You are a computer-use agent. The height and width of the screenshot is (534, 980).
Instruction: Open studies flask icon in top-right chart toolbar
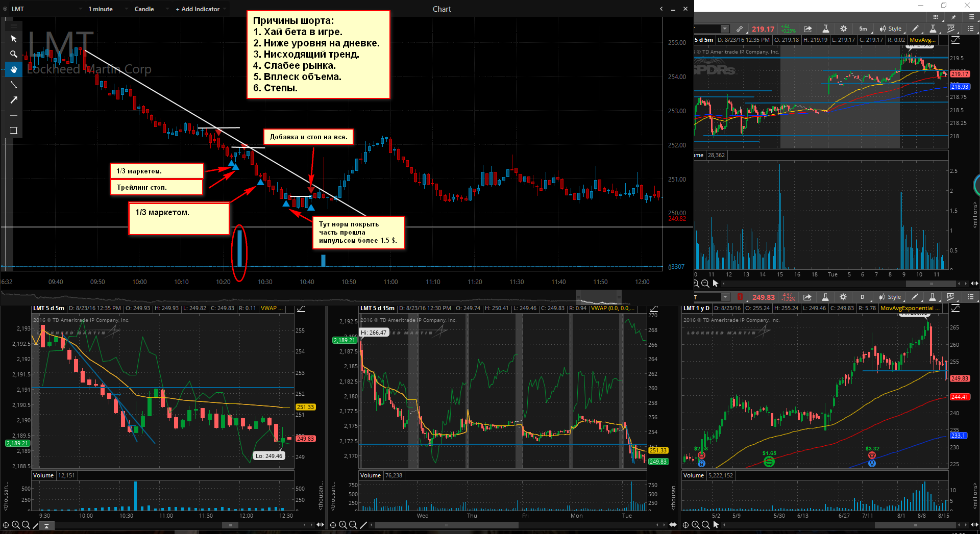825,29
